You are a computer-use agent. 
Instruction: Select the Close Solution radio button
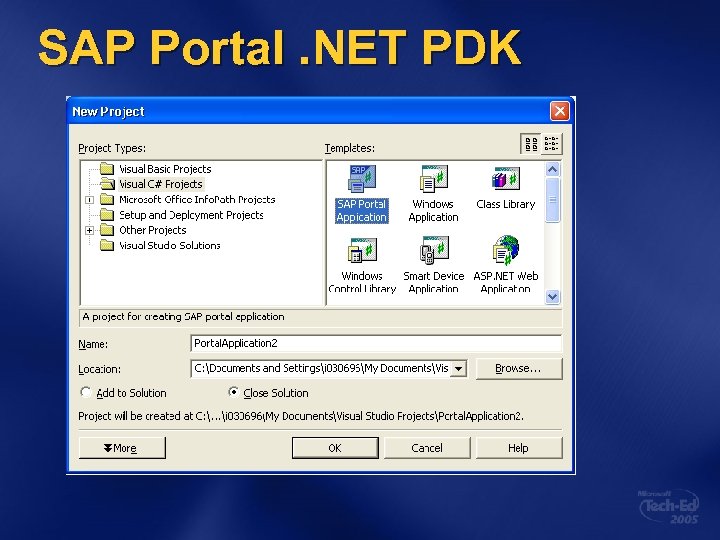click(233, 392)
